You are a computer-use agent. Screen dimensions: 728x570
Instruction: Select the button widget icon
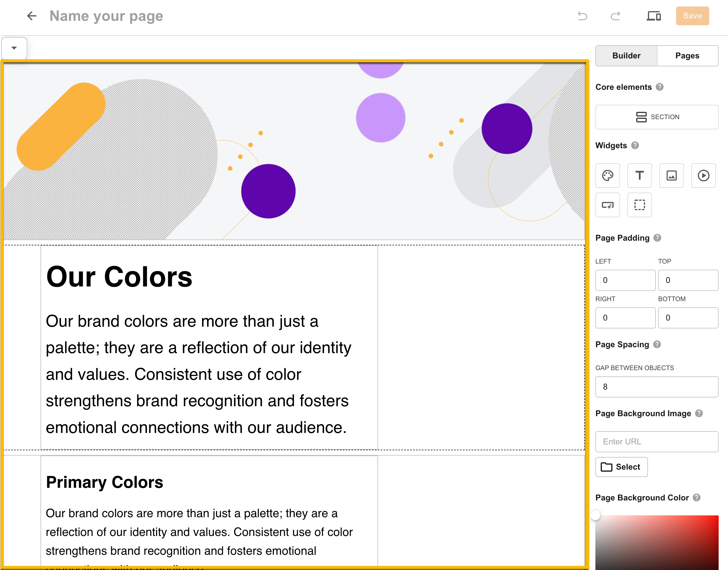tap(608, 205)
